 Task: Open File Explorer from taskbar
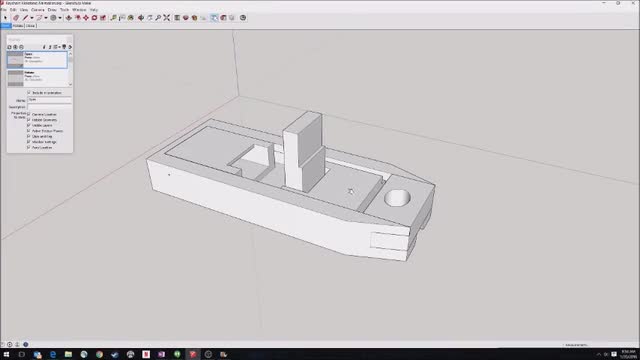[x=68, y=354]
